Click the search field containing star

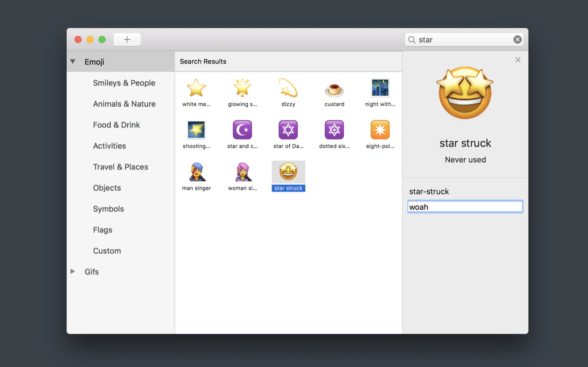pyautogui.click(x=464, y=40)
